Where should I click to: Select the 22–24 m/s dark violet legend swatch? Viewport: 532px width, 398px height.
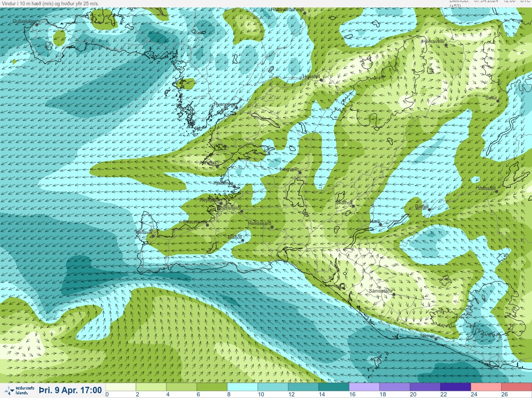pyautogui.click(x=455, y=387)
